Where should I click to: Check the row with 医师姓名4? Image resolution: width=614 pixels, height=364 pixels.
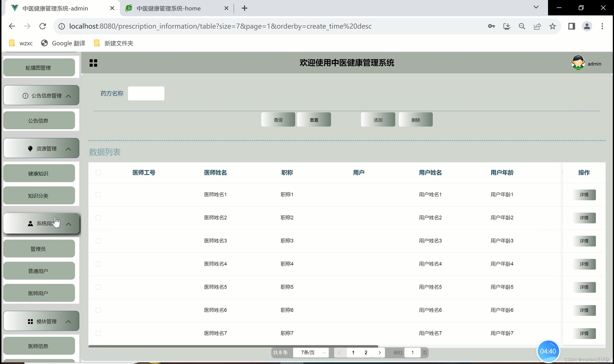tap(98, 264)
